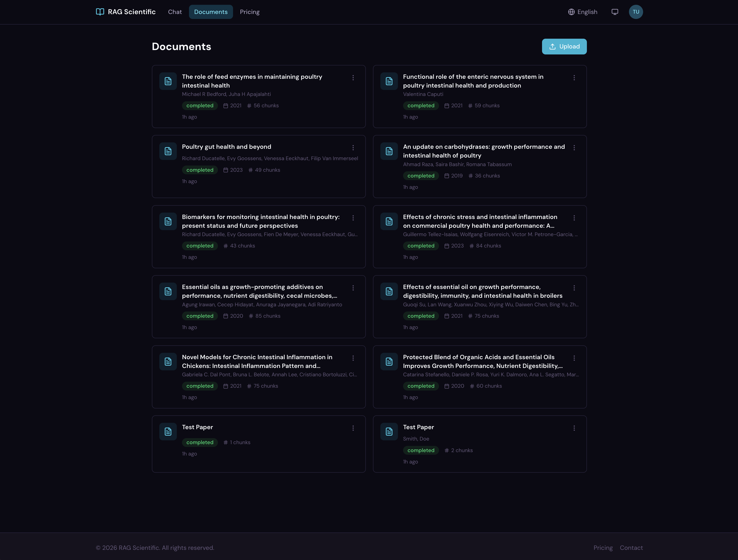Click document icon of enteric nervous system paper
738x560 pixels.
point(389,81)
